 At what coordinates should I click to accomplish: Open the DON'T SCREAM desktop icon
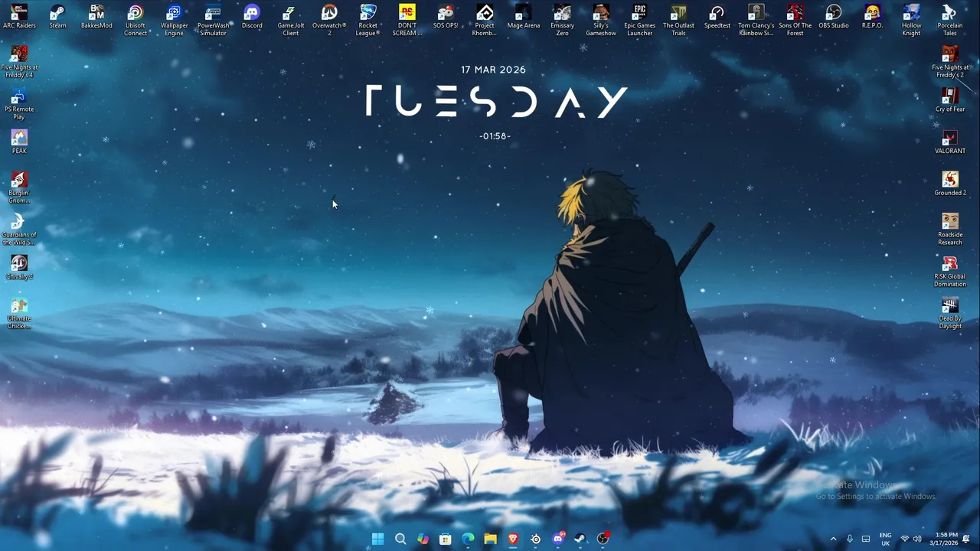click(407, 20)
